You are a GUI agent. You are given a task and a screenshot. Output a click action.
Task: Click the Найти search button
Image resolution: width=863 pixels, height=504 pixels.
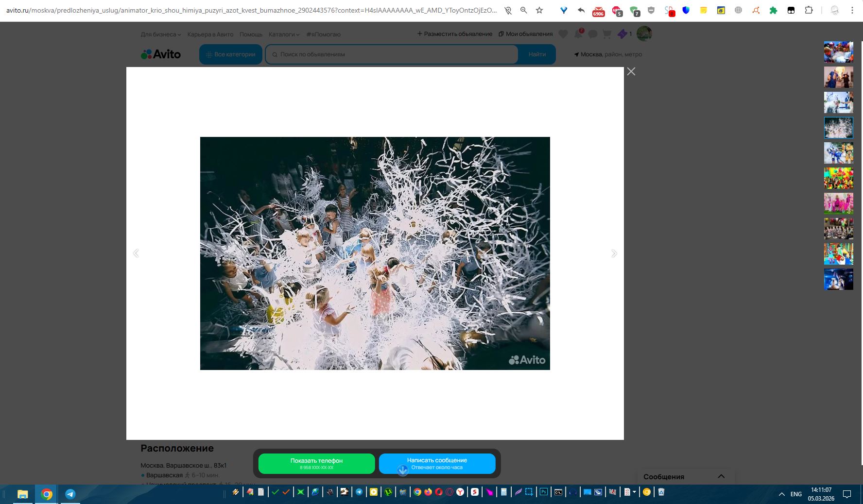[x=537, y=54]
